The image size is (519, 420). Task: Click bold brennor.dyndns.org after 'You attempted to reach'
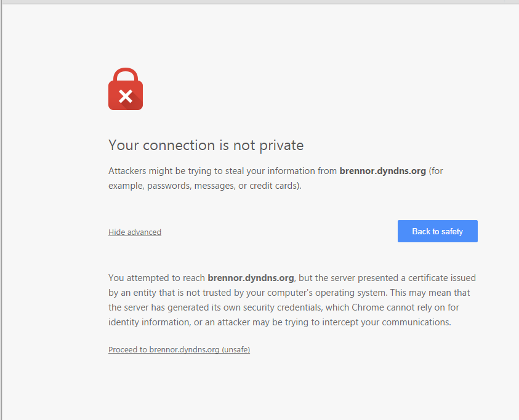pos(251,278)
